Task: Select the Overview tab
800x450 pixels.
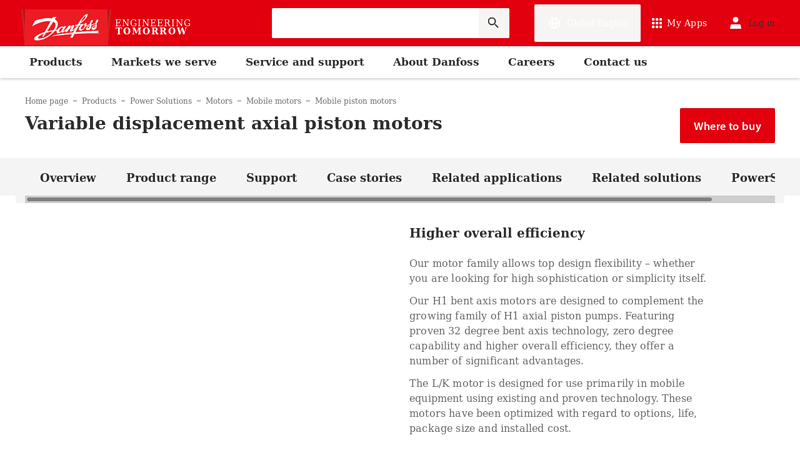Action: point(68,178)
